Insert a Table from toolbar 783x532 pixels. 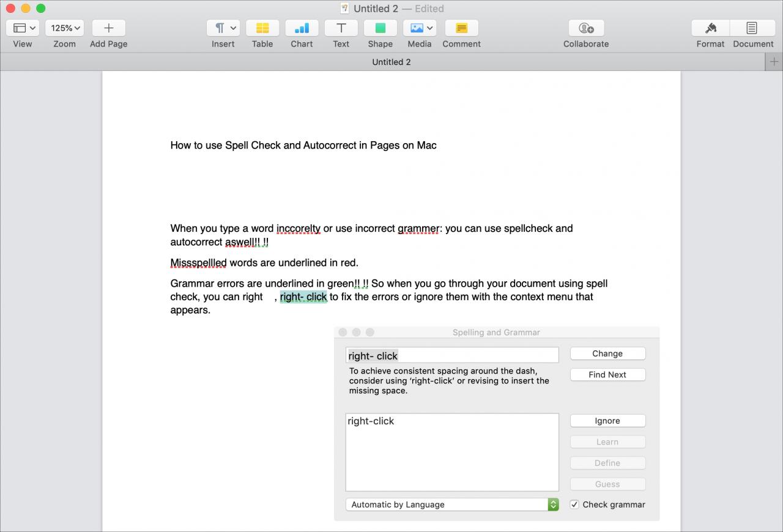pos(262,28)
